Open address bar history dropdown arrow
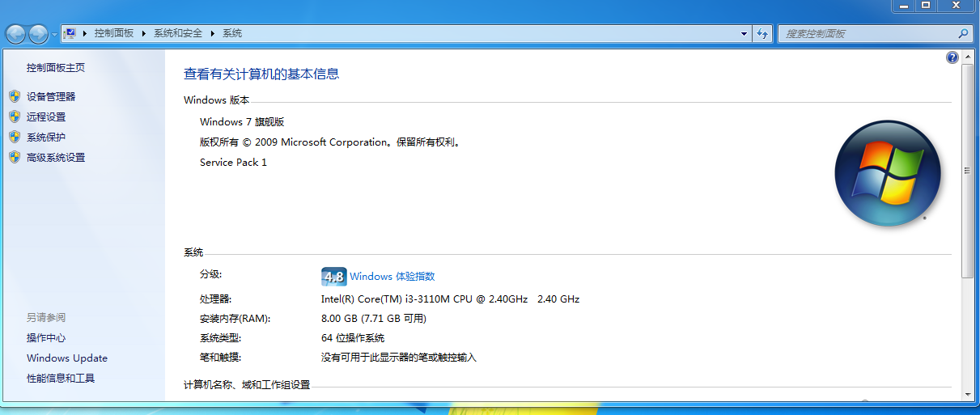Viewport: 980px width, 415px height. (745, 34)
